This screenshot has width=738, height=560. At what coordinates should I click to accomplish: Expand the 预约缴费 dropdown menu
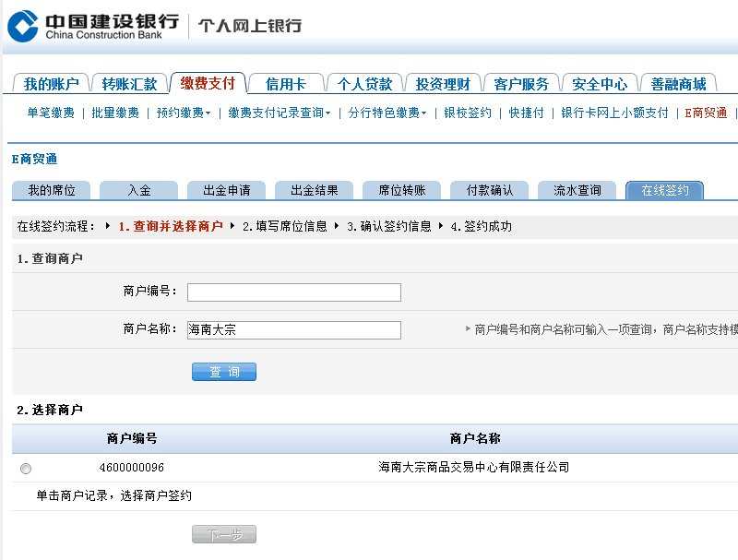point(183,113)
